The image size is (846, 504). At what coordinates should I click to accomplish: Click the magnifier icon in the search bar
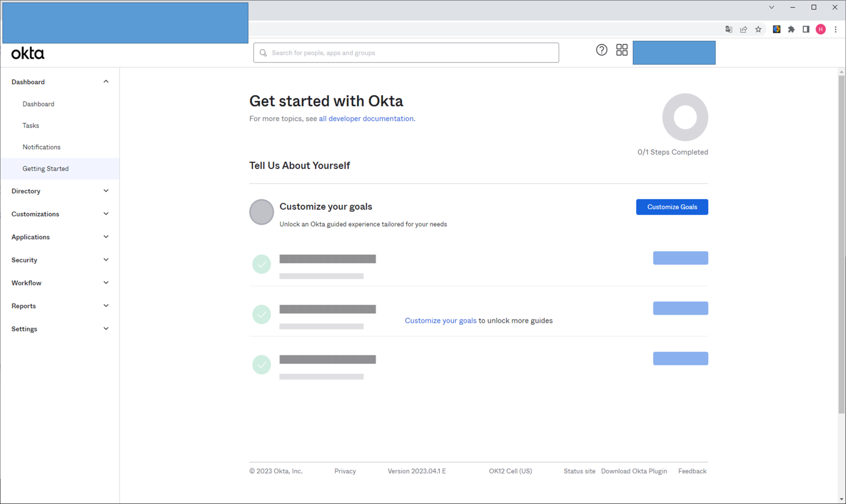coord(263,52)
